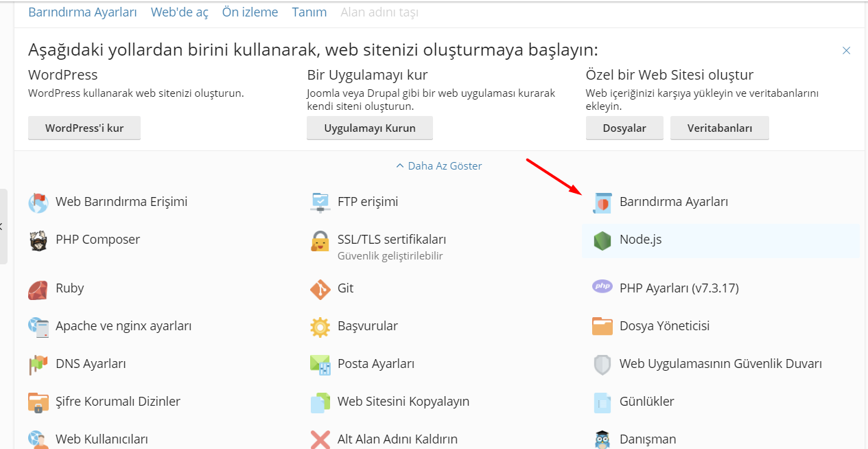This screenshot has height=449, width=868.
Task: Open Web Sitesini Kopyalayın icon
Action: coord(320,402)
